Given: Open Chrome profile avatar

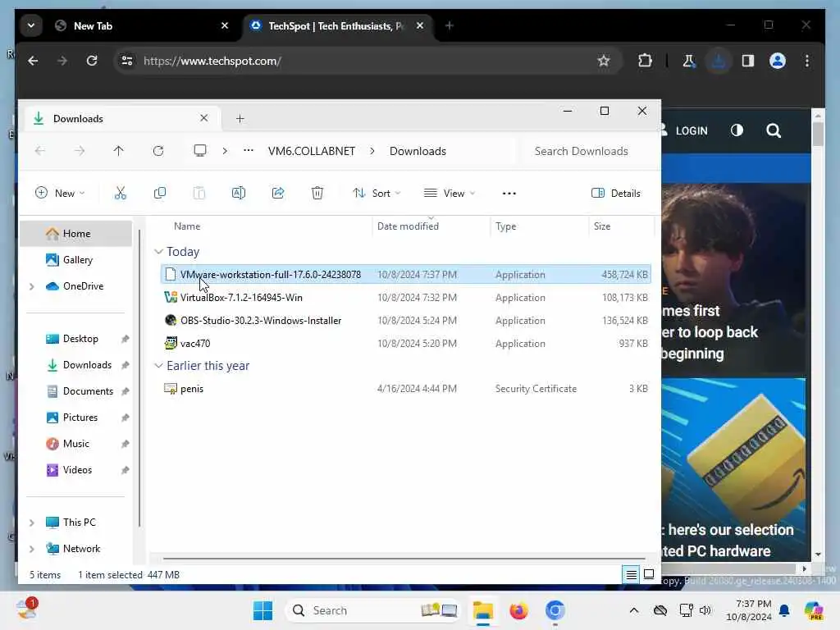Looking at the screenshot, I should click(778, 61).
